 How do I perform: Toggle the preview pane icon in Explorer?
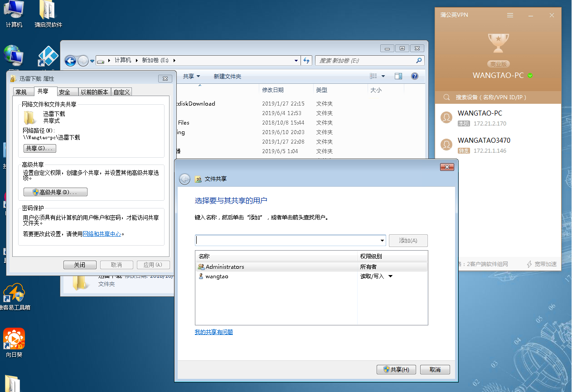click(x=398, y=76)
